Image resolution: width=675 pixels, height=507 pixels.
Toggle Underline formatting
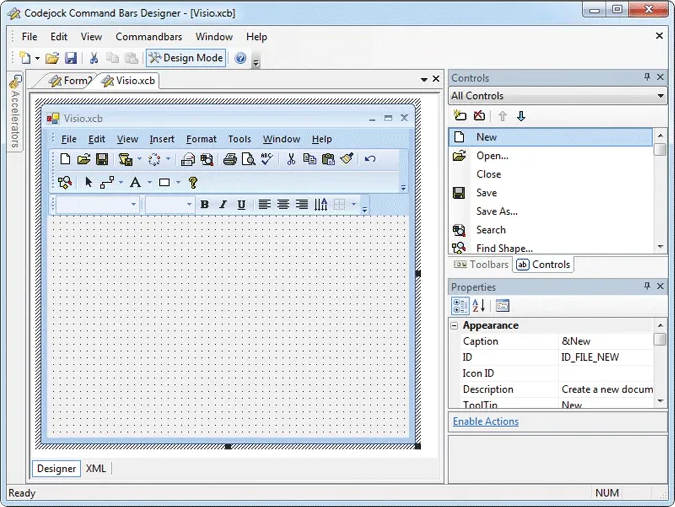coord(242,204)
